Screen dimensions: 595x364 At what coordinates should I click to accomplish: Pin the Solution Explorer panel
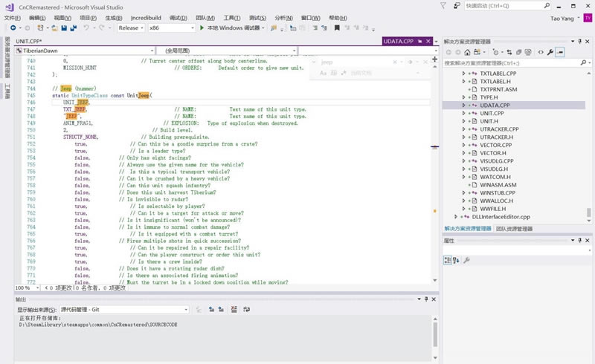(580, 41)
